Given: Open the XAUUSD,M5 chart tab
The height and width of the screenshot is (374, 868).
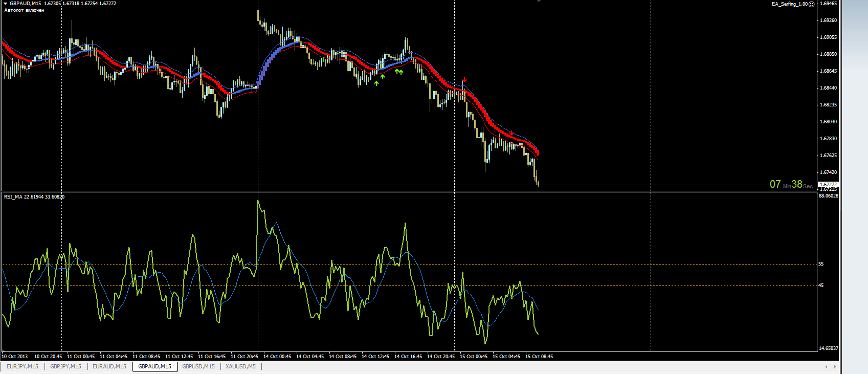Looking at the screenshot, I should tap(240, 366).
